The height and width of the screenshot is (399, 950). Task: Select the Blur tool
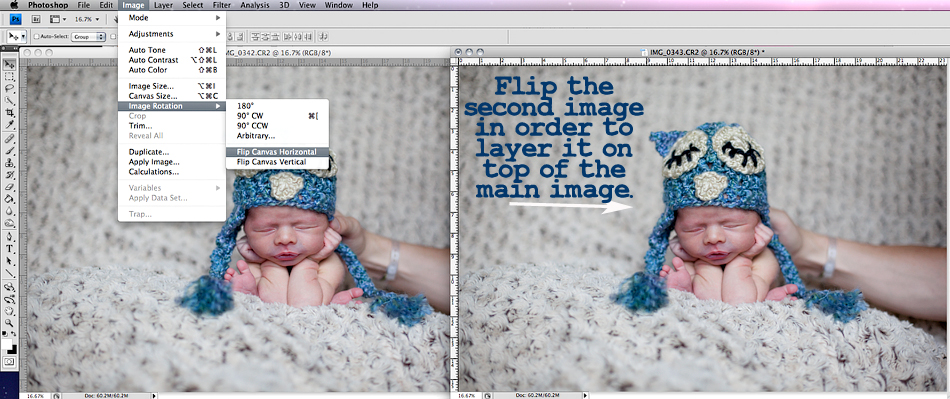(x=10, y=211)
